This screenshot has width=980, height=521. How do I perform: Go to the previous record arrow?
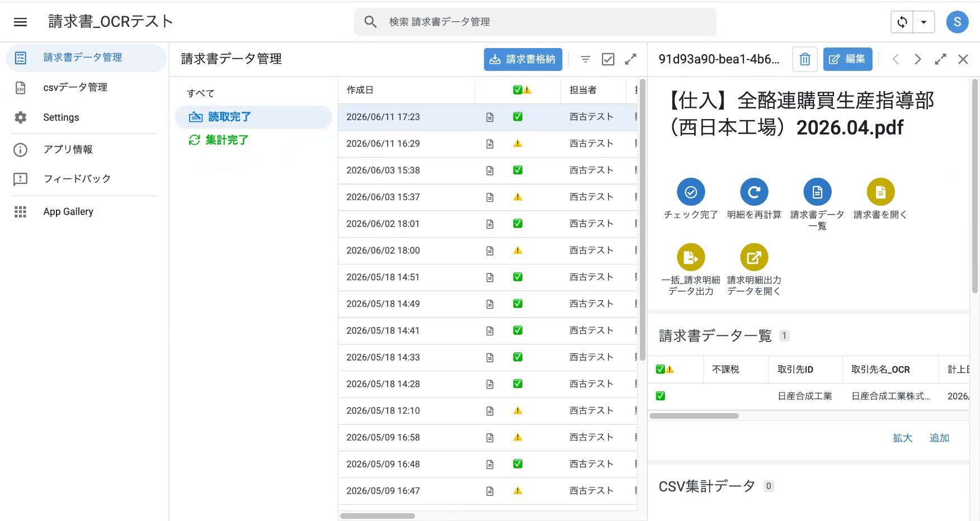[896, 59]
